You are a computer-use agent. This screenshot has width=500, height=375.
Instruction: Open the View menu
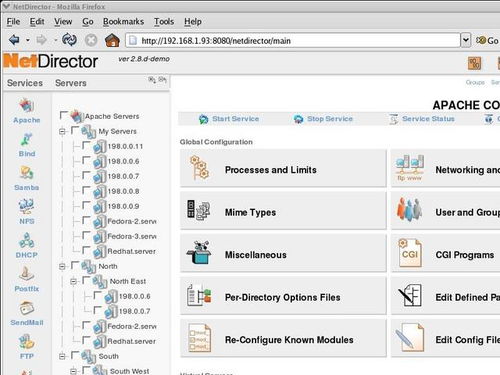[x=63, y=22]
